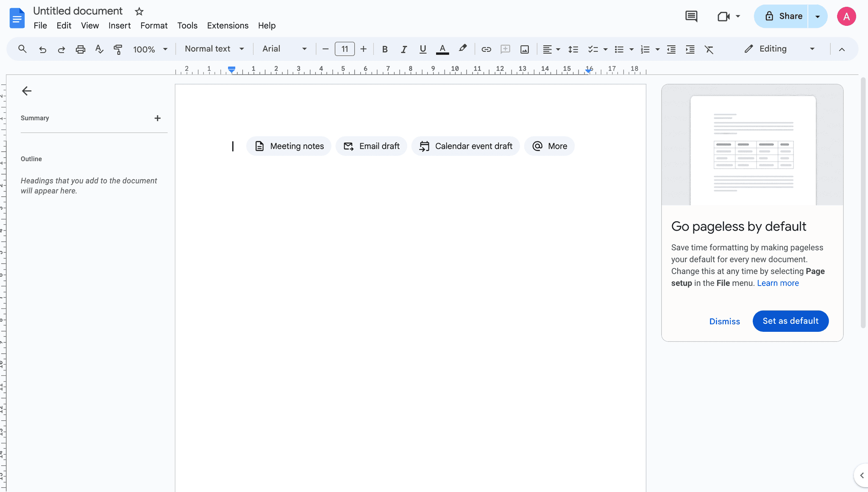Open the Extensions menu
This screenshot has height=492, width=868.
tap(228, 25)
